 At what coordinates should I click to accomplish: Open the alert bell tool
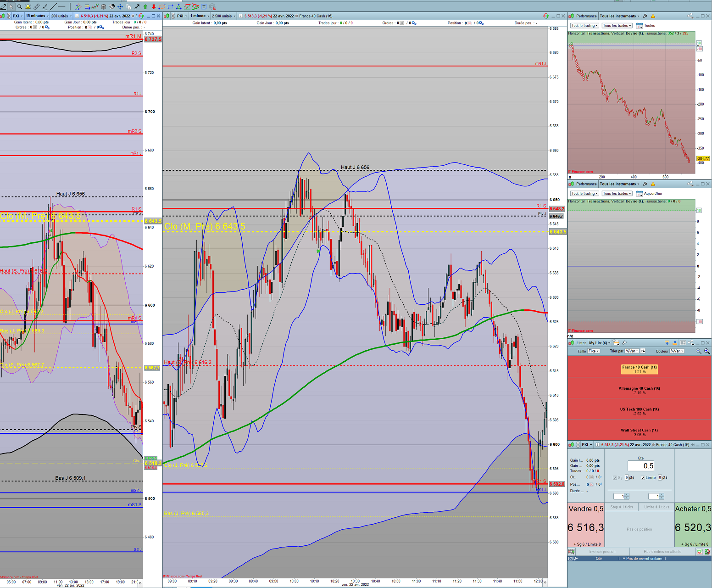tap(28, 7)
